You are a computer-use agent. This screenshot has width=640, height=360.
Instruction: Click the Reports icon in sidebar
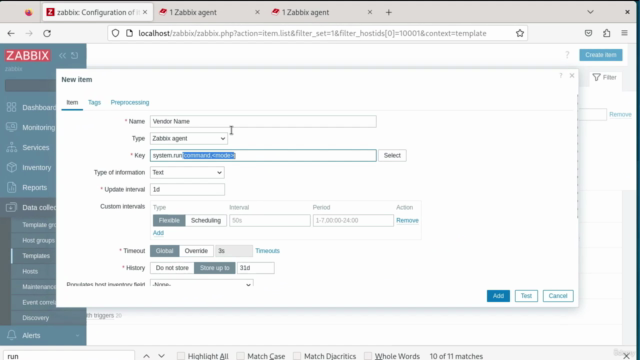click(11, 187)
